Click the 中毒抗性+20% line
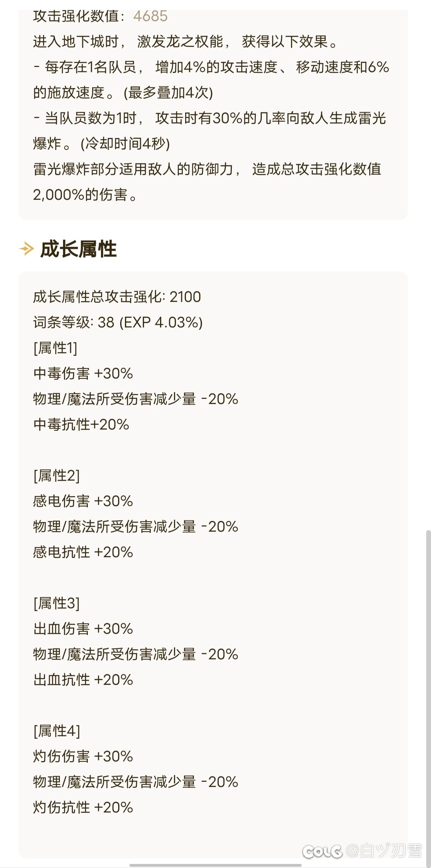 (x=81, y=424)
